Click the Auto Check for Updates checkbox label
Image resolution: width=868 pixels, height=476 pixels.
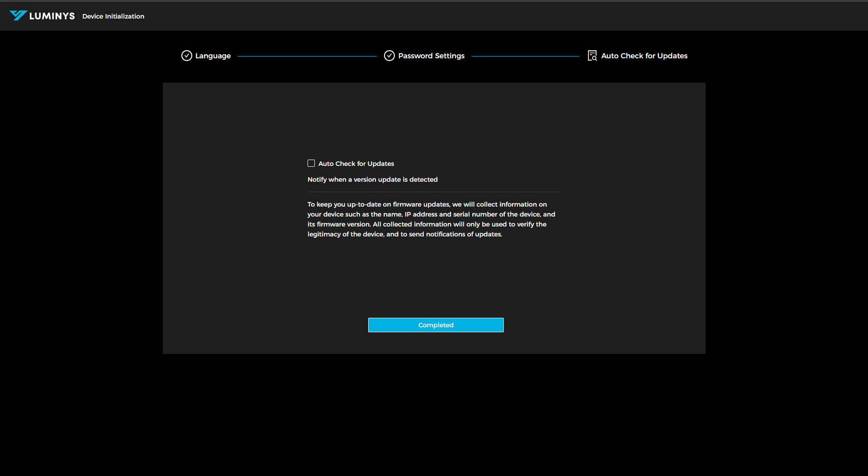(x=356, y=164)
